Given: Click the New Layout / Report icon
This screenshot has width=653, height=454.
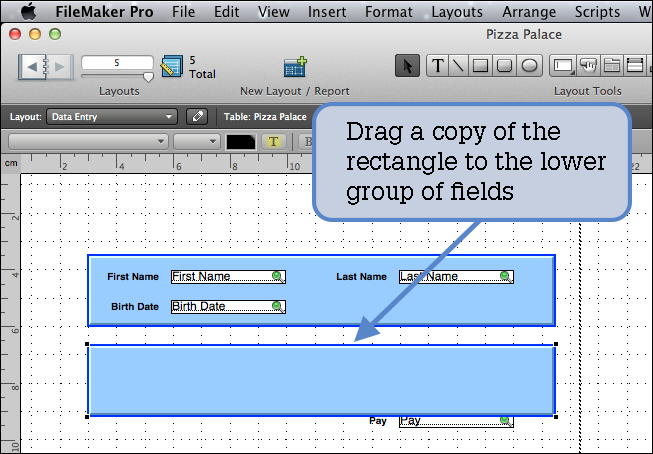Looking at the screenshot, I should click(295, 67).
